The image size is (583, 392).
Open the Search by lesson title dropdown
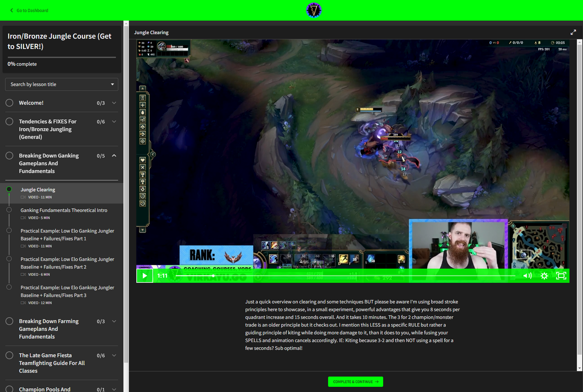(62, 84)
